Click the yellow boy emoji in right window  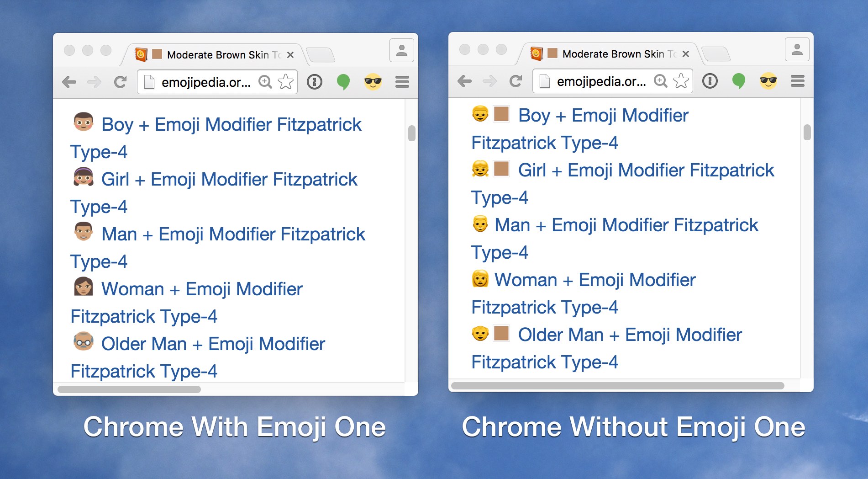click(x=480, y=114)
